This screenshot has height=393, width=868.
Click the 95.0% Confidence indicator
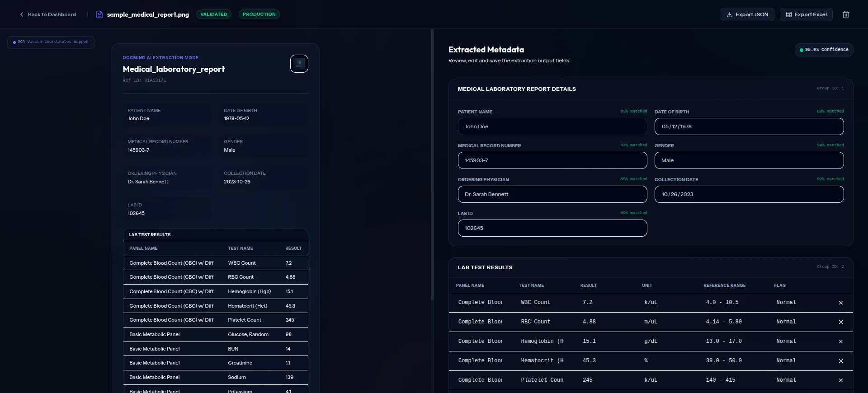[x=824, y=50]
